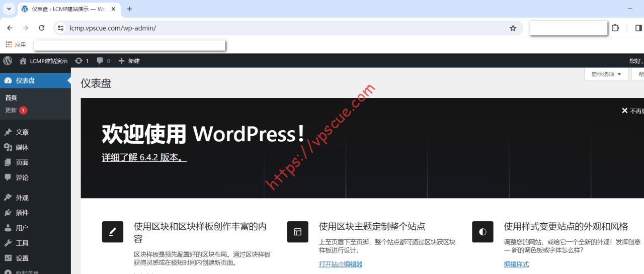
Task: Click the 仪表盘 dashboard gauge icon
Action: 8,80
